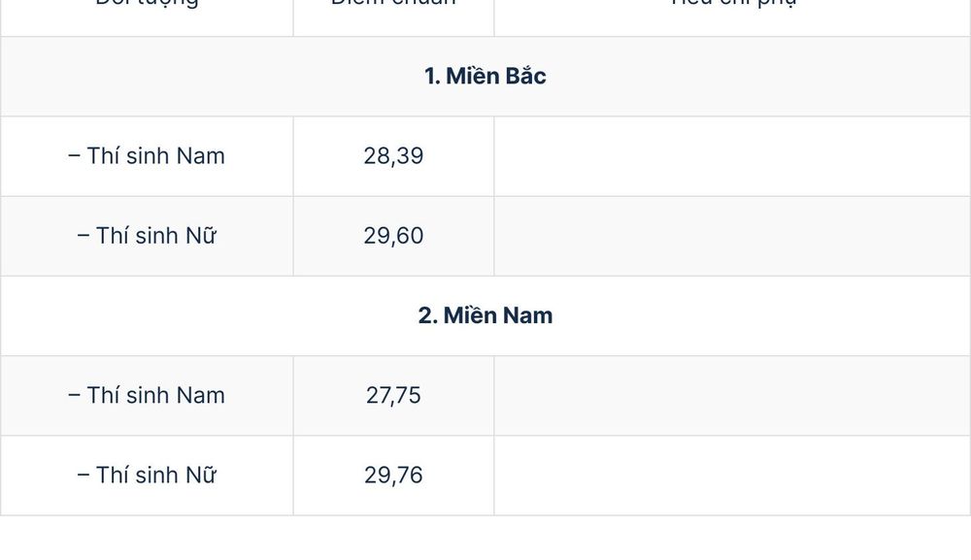Select the score 27,75

(393, 395)
